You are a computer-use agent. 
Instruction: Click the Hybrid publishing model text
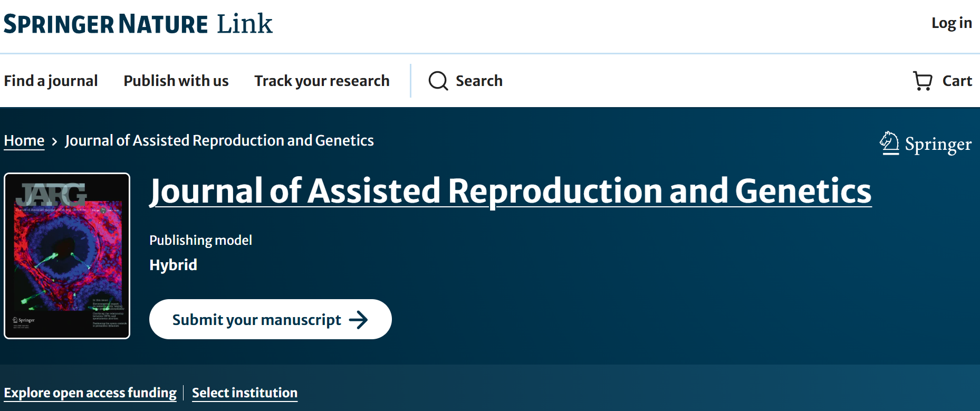tap(173, 265)
